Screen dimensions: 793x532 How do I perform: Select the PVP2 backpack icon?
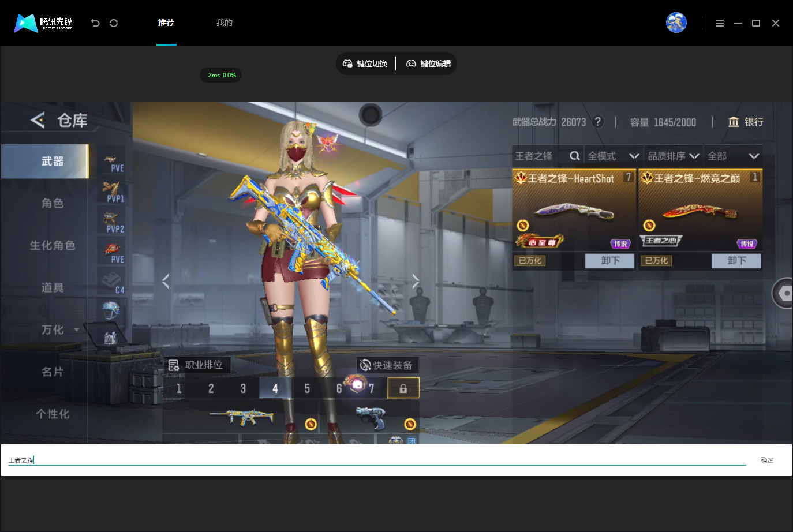point(111,222)
